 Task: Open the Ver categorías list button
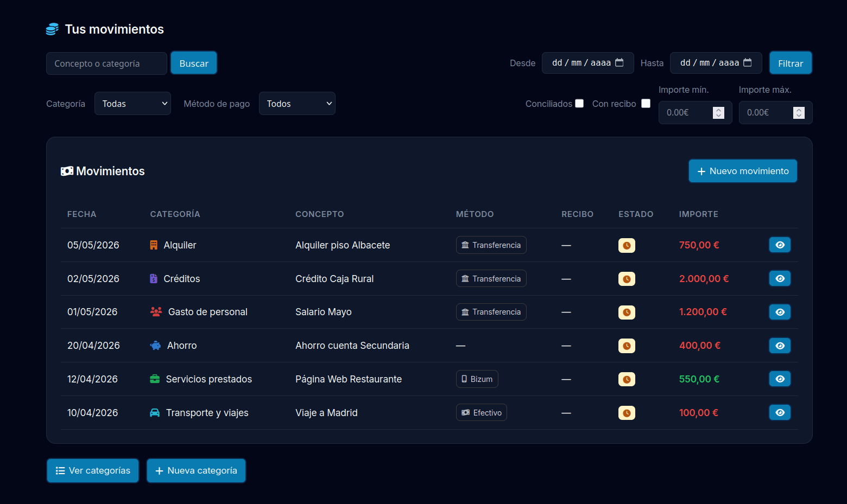click(x=93, y=470)
